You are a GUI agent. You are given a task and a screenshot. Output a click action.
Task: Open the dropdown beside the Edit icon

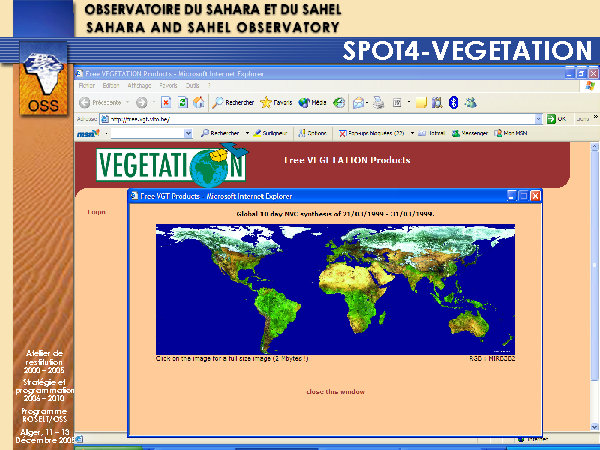pos(409,102)
